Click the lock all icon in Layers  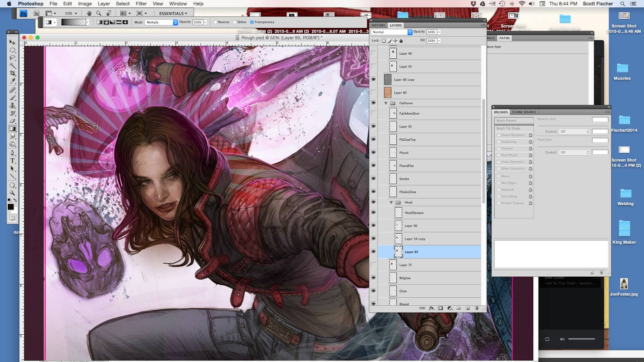click(x=401, y=41)
